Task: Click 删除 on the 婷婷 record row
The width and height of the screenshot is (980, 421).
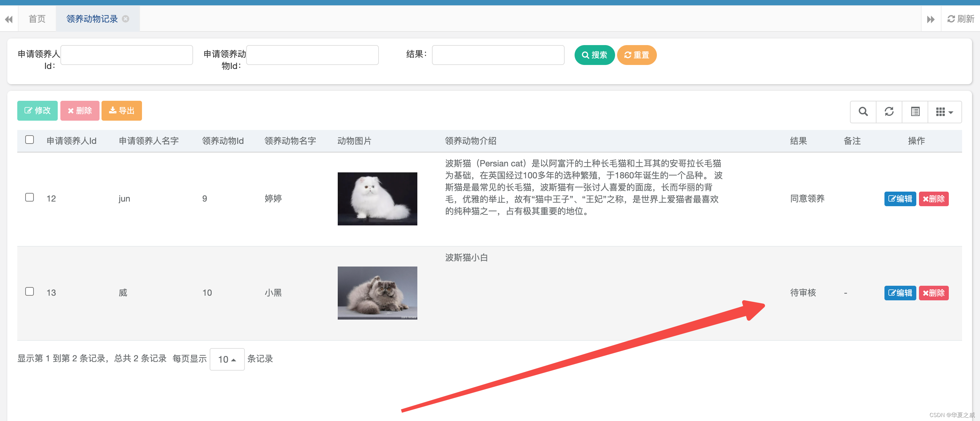Action: tap(933, 199)
